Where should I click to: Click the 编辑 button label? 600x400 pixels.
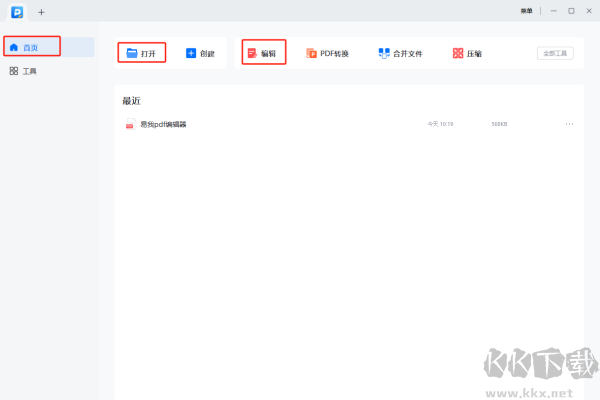(x=268, y=54)
